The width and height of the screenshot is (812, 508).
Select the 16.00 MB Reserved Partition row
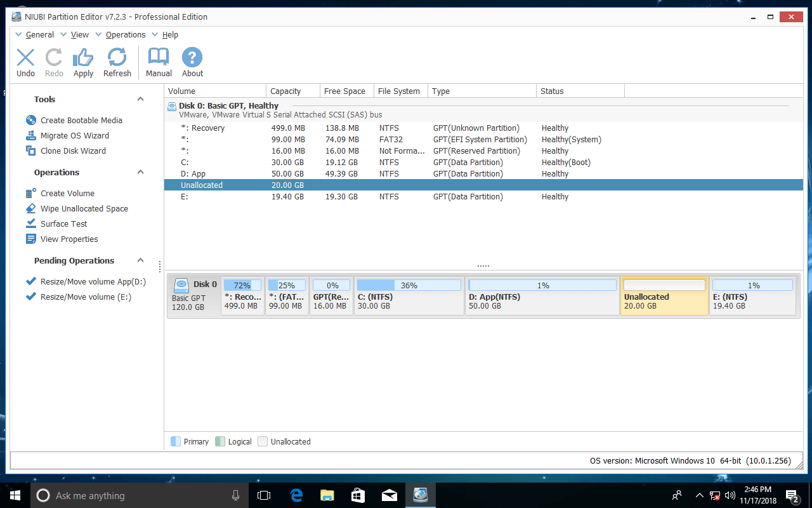483,150
